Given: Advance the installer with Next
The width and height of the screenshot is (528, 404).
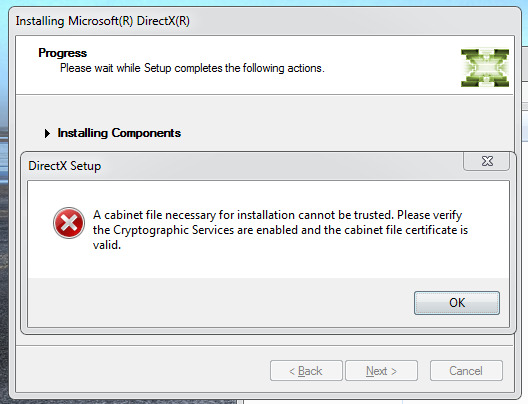Looking at the screenshot, I should click(382, 371).
